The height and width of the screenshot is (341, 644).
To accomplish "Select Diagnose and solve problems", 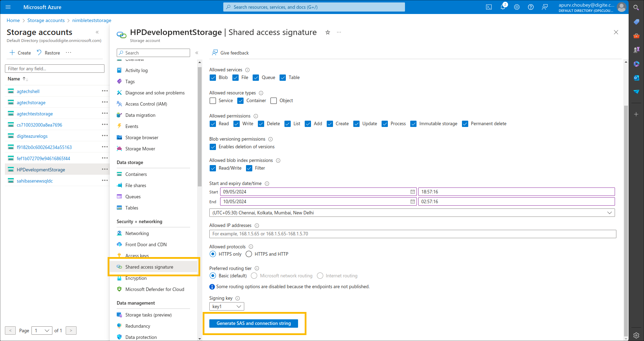I will pos(155,93).
